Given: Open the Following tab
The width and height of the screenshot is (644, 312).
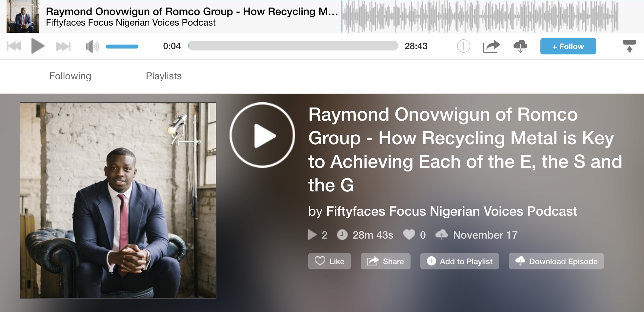Looking at the screenshot, I should [x=70, y=76].
